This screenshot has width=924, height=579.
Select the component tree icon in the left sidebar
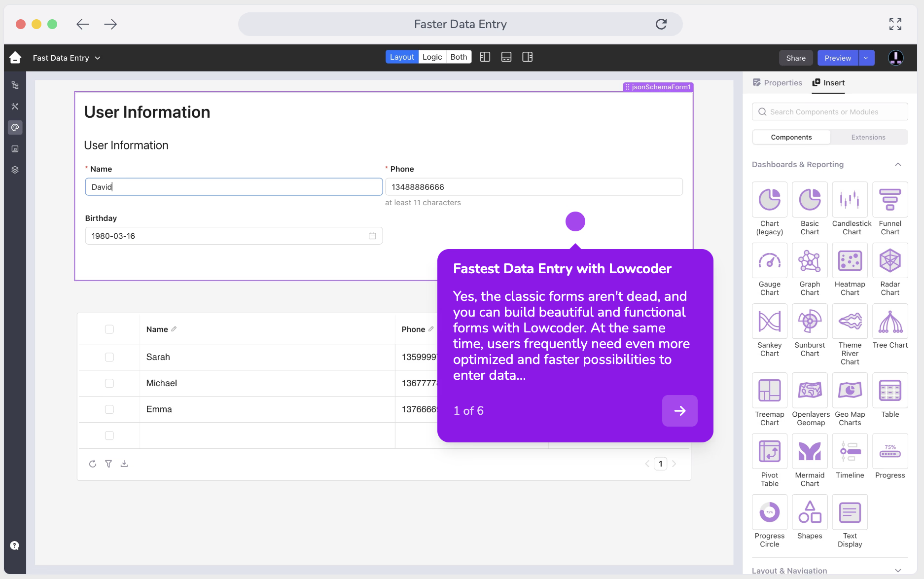click(x=15, y=85)
